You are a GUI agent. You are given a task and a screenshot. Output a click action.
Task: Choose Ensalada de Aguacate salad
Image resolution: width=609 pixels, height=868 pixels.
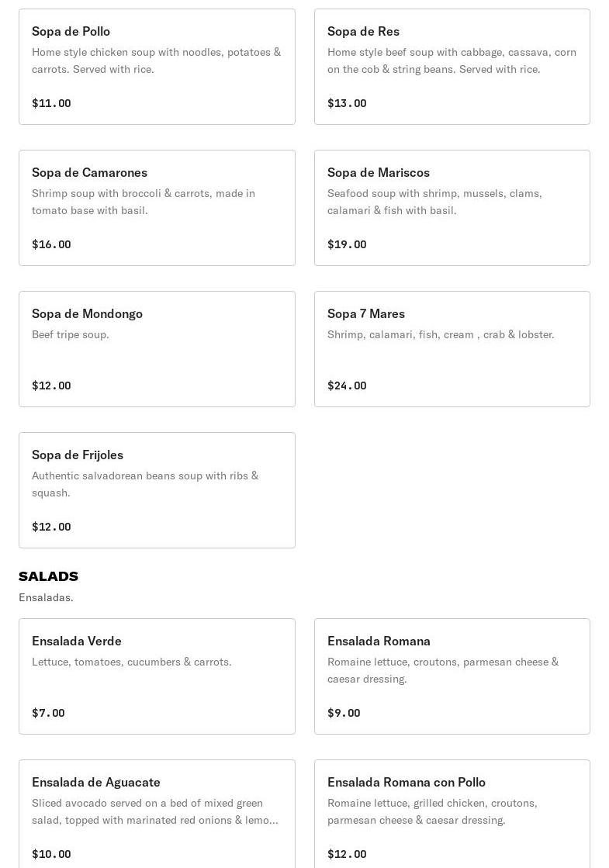(x=157, y=814)
